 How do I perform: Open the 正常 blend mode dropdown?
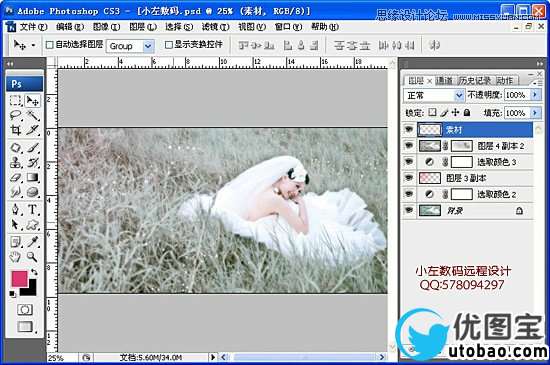pos(459,95)
